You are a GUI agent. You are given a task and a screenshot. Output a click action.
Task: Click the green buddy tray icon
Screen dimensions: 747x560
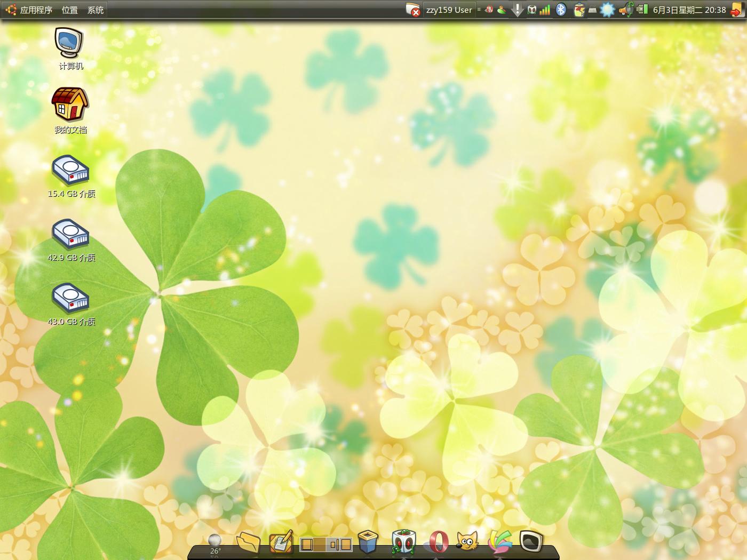501,10
